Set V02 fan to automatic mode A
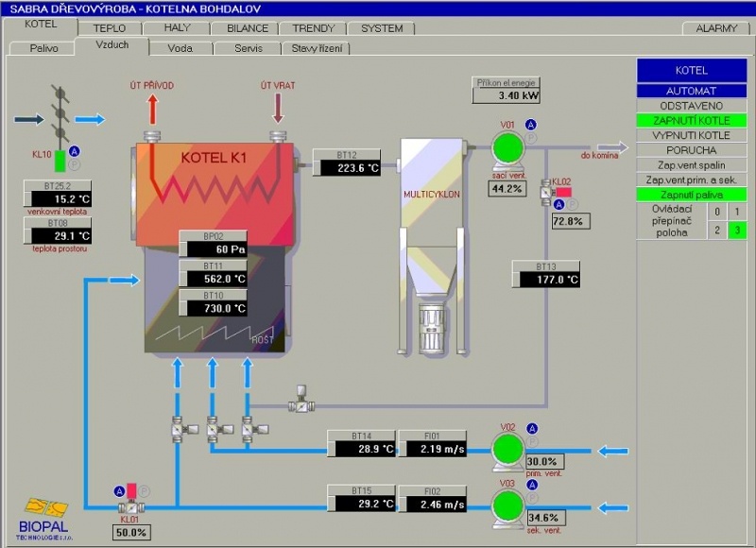The width and height of the screenshot is (756, 548). 532,428
